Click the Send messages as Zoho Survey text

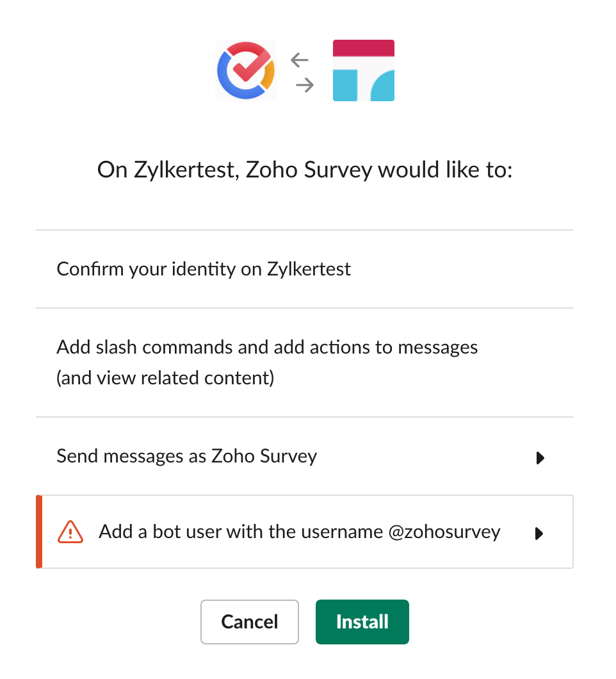click(x=186, y=457)
